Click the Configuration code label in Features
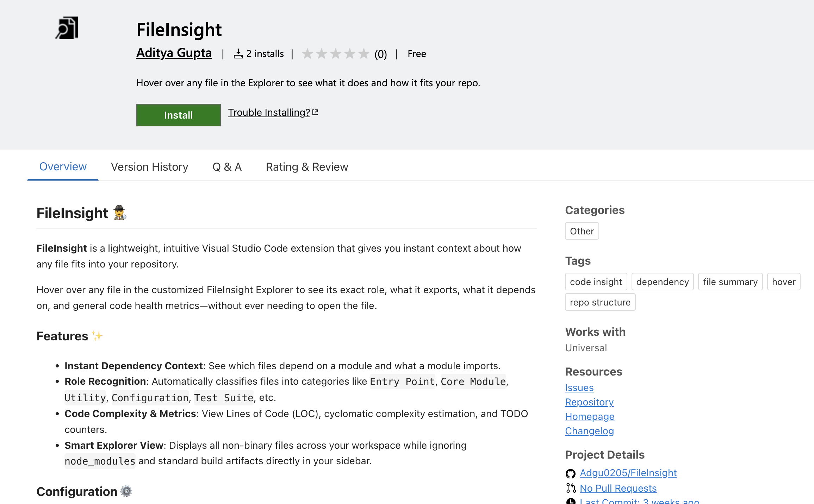Viewport: 814px width, 504px height. [150, 398]
